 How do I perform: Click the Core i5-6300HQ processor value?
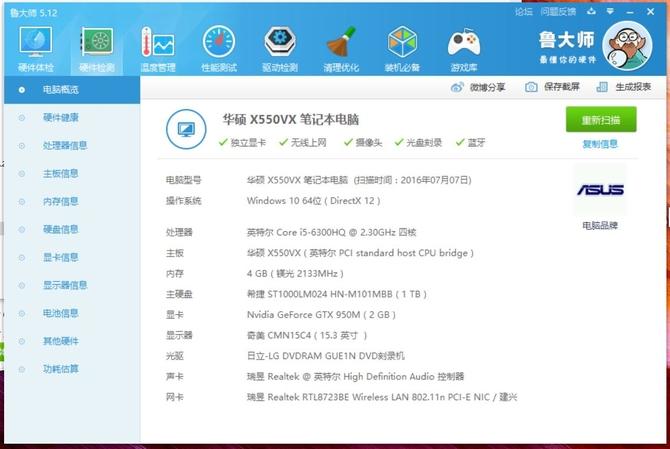coord(332,232)
